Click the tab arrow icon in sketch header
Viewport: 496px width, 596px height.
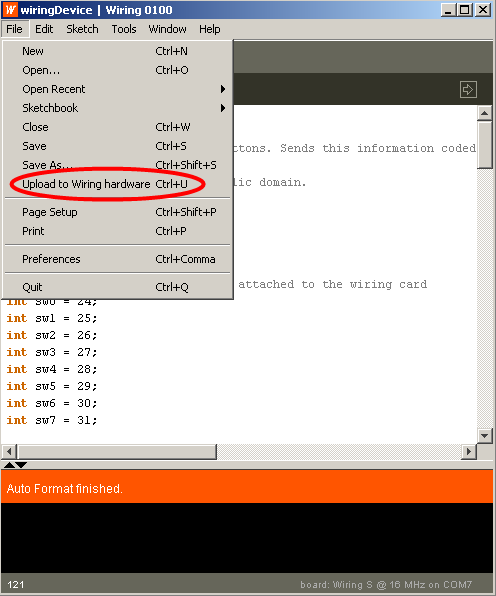[x=468, y=90]
